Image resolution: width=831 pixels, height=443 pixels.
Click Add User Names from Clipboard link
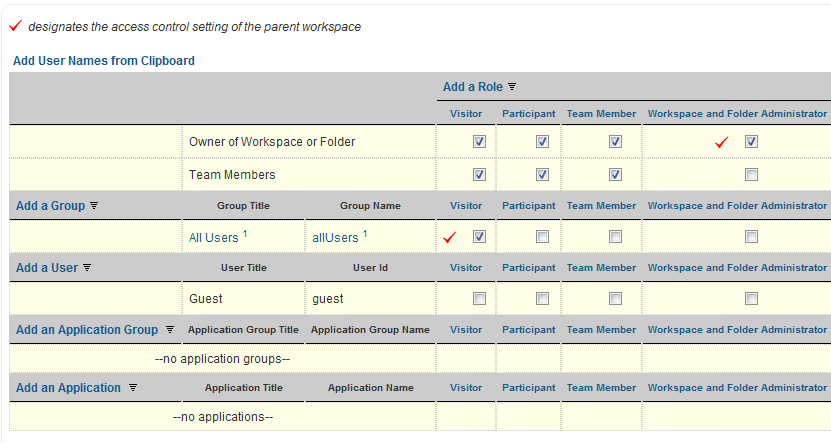pyautogui.click(x=104, y=61)
